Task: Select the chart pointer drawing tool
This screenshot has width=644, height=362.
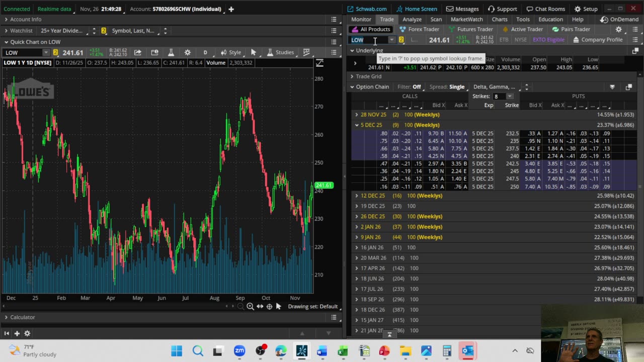Action: coord(254,52)
